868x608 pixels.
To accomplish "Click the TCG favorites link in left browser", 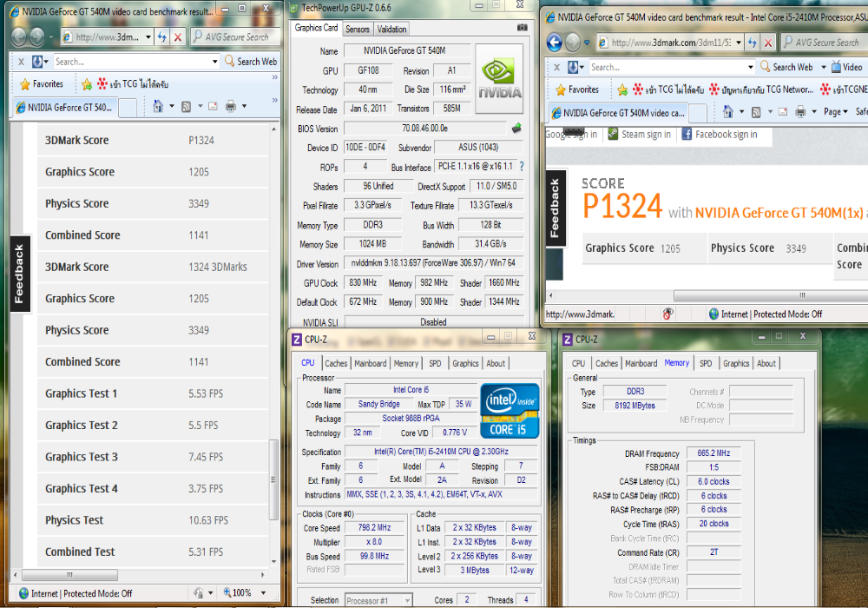I will coord(133,84).
